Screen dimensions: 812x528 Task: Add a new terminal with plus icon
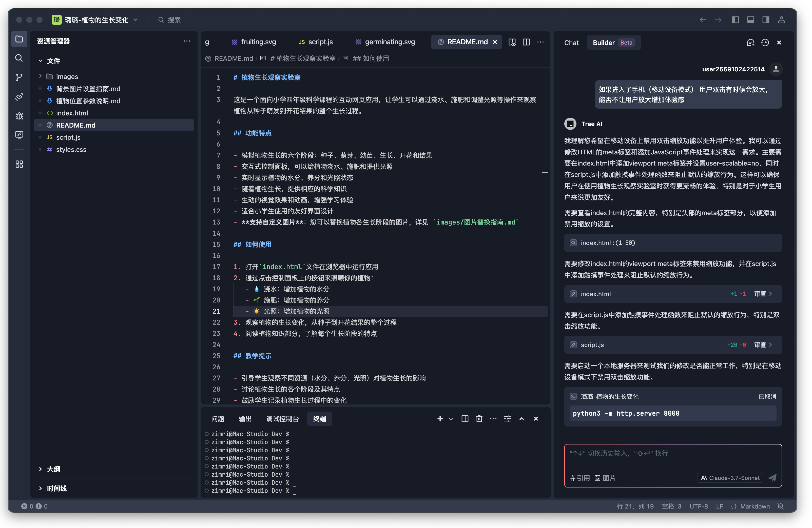click(440, 419)
